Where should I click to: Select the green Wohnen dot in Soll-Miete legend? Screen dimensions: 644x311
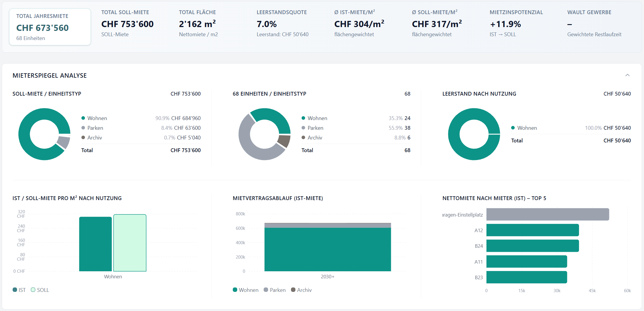click(x=83, y=118)
